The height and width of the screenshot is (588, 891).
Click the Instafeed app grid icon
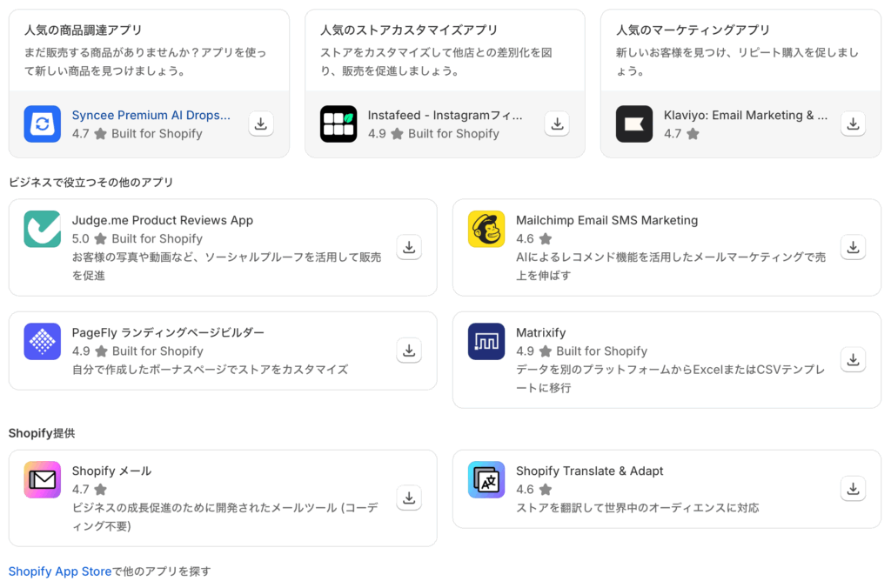[x=338, y=124]
